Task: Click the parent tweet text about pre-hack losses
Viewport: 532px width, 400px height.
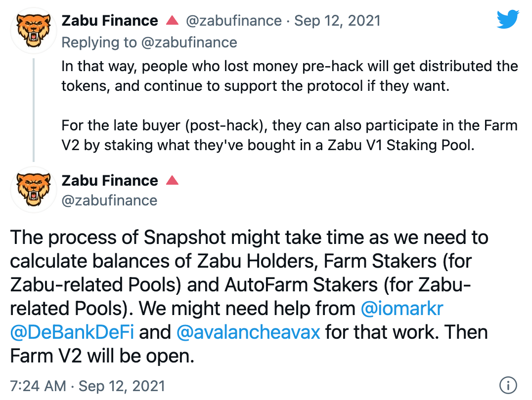Action: (x=289, y=76)
